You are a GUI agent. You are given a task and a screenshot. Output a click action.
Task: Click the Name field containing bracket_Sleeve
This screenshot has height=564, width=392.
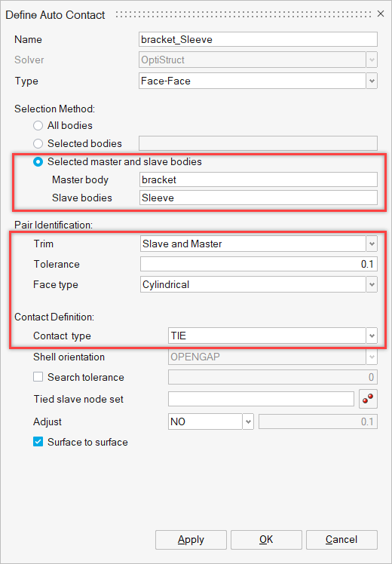click(259, 39)
